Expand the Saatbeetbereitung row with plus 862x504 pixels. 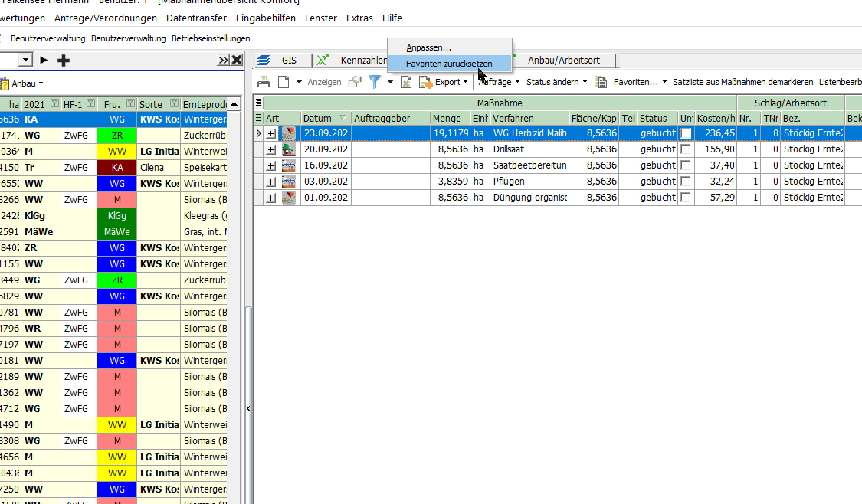tap(270, 165)
